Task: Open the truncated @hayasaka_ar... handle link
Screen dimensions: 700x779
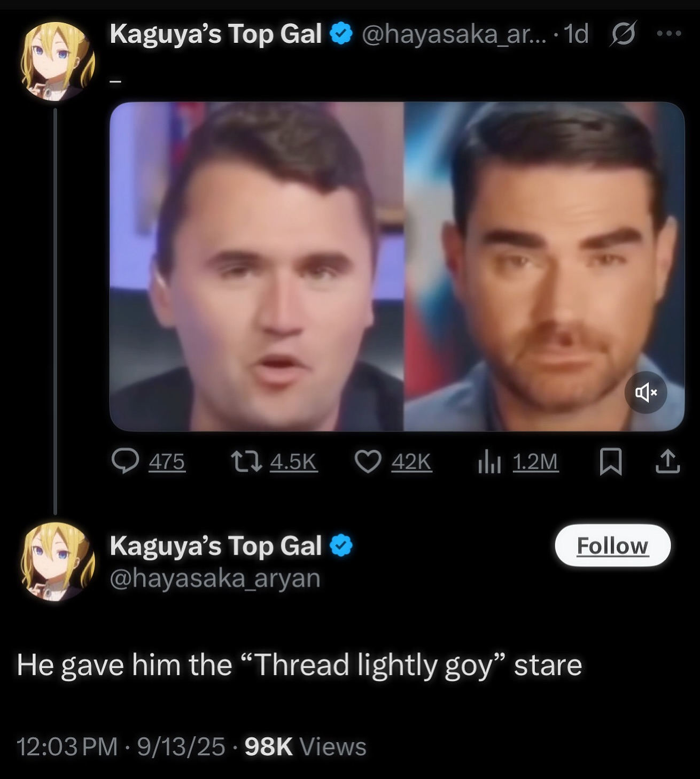Action: (454, 34)
